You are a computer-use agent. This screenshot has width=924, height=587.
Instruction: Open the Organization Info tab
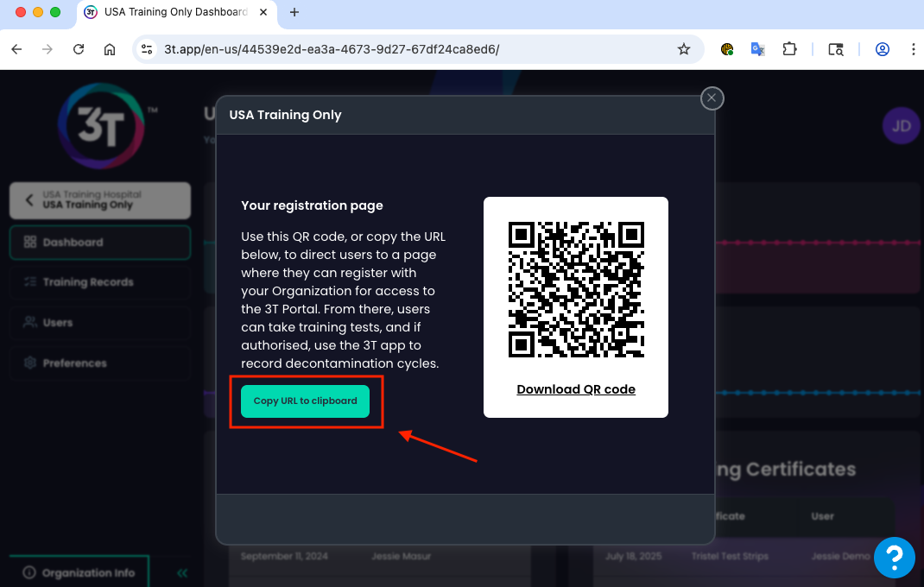(x=79, y=571)
